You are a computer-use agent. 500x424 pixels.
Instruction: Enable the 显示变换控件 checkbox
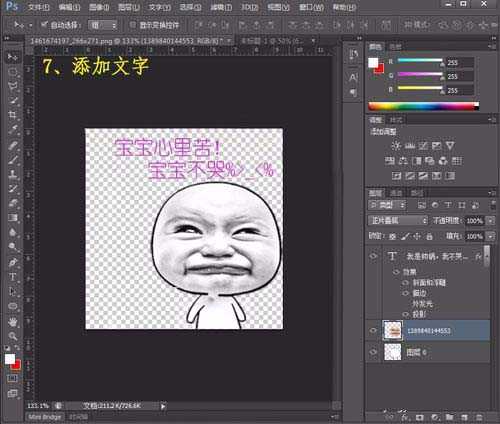tap(133, 24)
